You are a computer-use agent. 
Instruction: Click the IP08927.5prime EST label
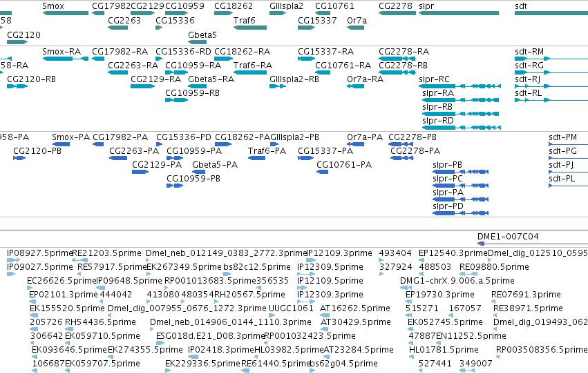40,253
